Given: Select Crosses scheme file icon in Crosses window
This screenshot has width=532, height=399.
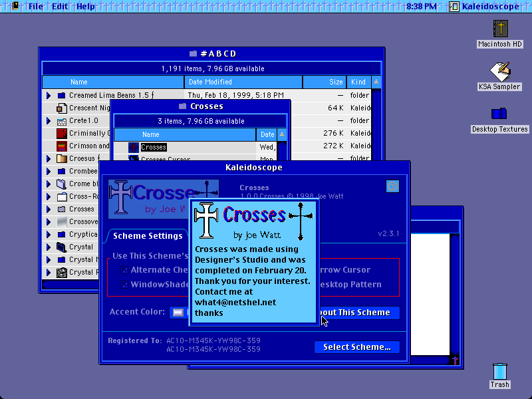Looking at the screenshot, I should point(134,147).
